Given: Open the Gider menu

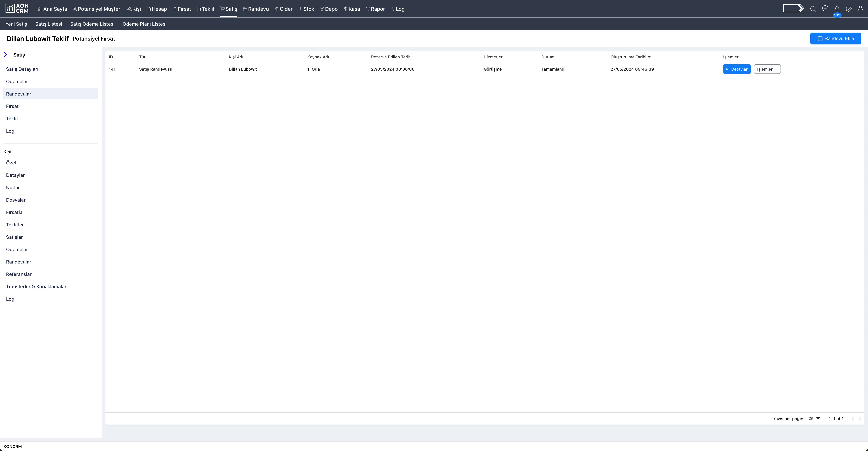Looking at the screenshot, I should coord(284,9).
